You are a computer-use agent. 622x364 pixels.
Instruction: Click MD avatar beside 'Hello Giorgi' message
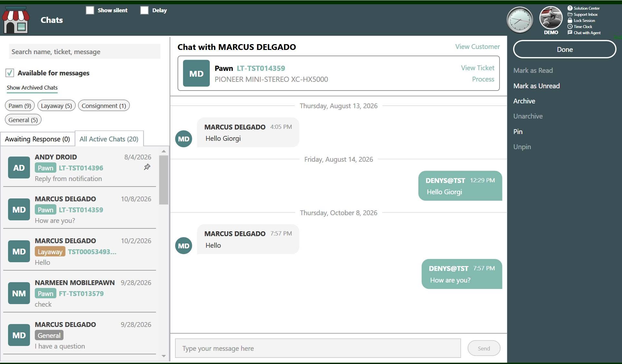[x=184, y=139]
